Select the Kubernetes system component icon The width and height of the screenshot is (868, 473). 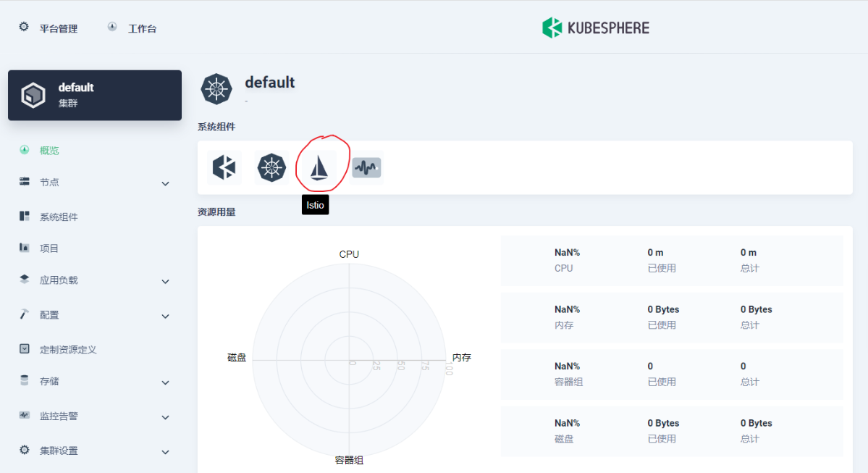coord(271,168)
